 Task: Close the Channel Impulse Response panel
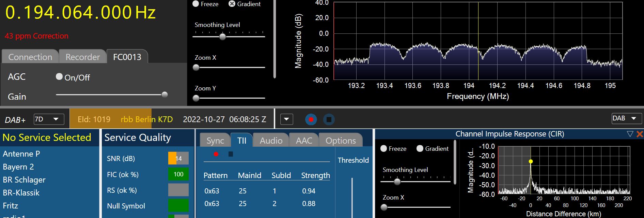coord(640,134)
